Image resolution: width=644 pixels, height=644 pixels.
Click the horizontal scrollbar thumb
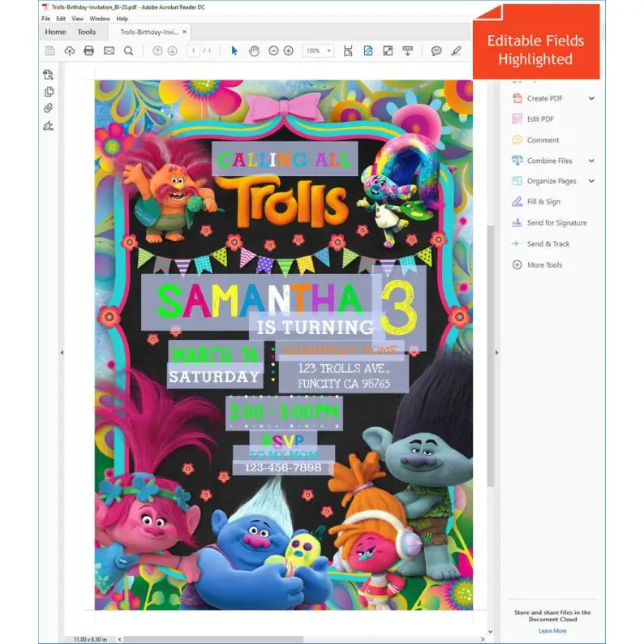(x=213, y=639)
